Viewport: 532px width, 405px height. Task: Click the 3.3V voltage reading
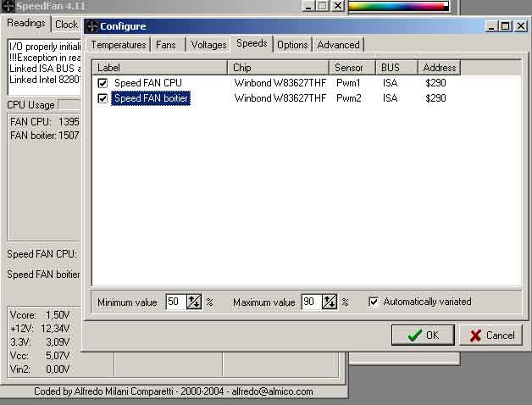(x=40, y=341)
